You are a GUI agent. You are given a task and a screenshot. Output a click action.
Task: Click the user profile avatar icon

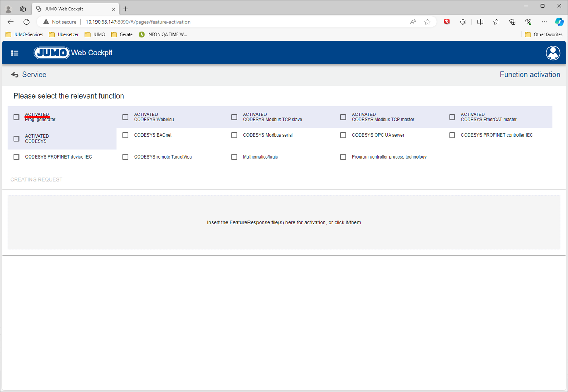coord(553,53)
